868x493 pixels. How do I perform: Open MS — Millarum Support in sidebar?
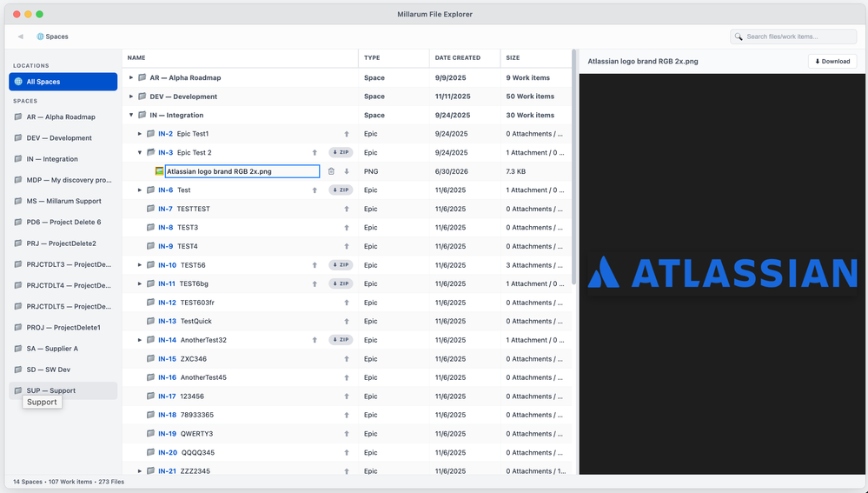[63, 201]
